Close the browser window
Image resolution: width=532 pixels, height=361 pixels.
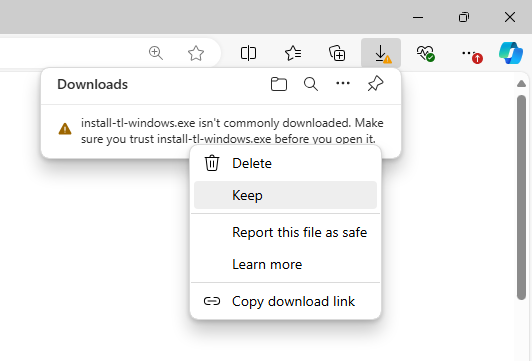coord(510,17)
